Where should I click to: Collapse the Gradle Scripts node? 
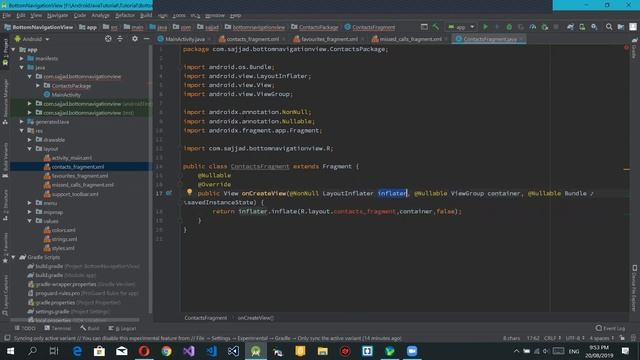[x=14, y=257]
